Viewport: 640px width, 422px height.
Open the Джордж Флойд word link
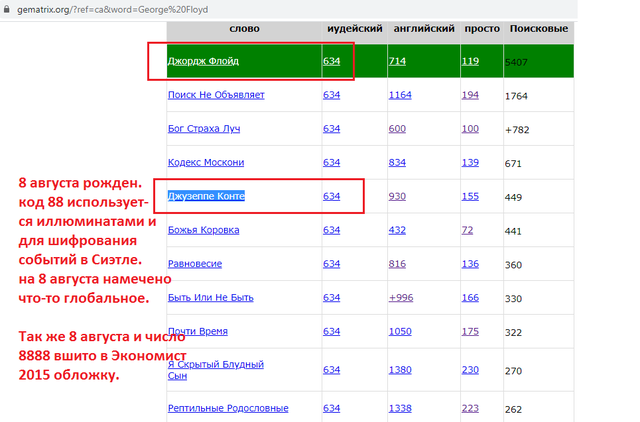[x=203, y=61]
